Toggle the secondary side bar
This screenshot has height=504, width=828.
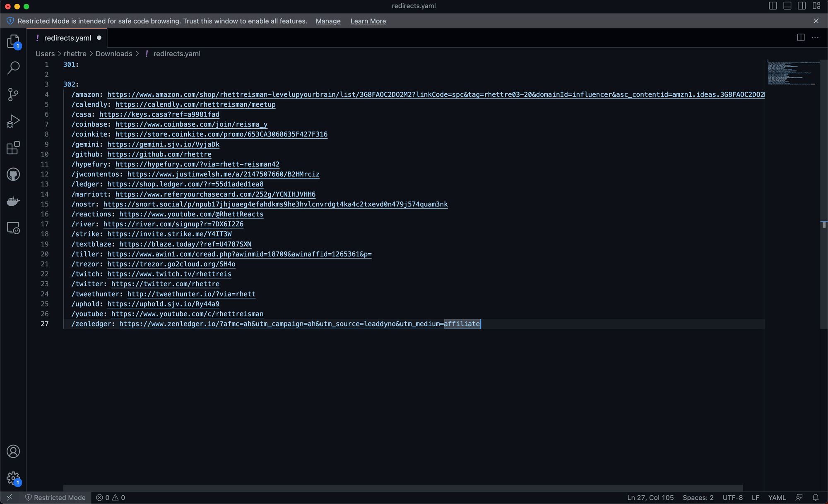(x=802, y=6)
